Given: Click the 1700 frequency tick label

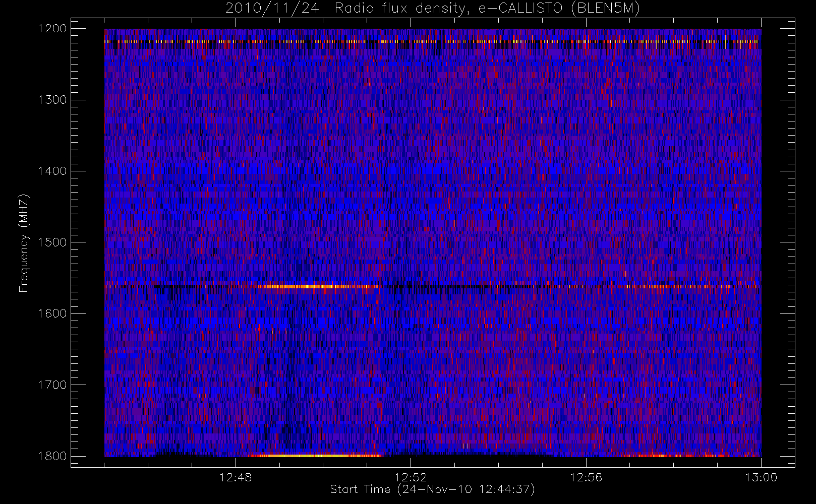Looking at the screenshot, I should pos(52,385).
